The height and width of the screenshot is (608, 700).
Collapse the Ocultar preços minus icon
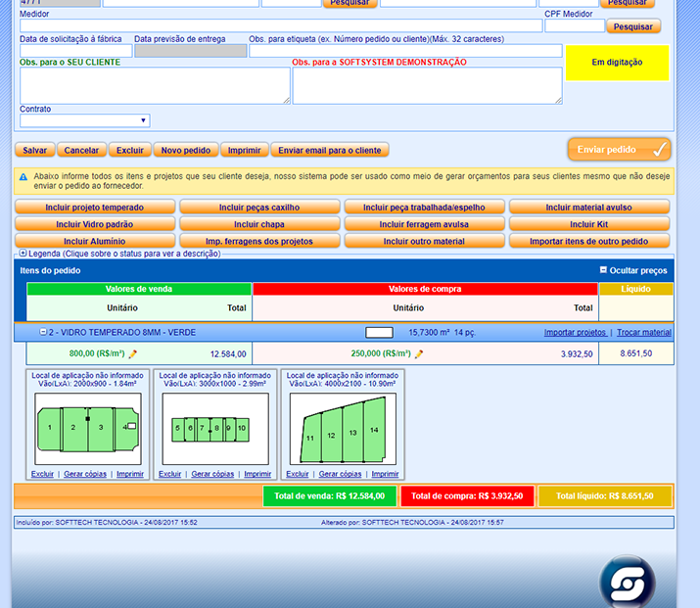(603, 270)
